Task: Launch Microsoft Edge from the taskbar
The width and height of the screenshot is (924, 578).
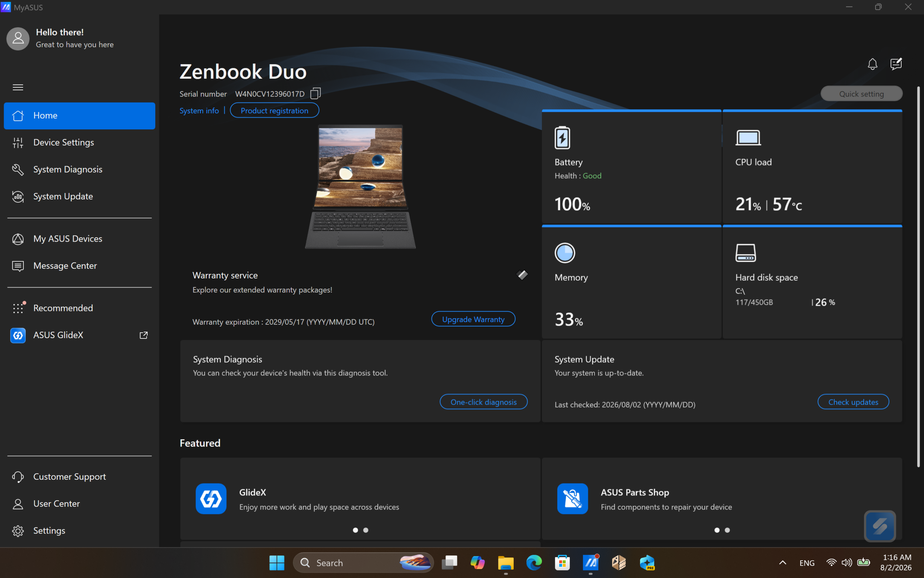Action: coord(534,563)
